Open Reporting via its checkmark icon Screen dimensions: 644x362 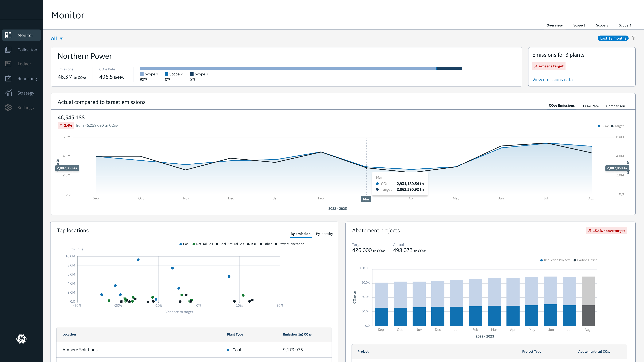tap(9, 78)
